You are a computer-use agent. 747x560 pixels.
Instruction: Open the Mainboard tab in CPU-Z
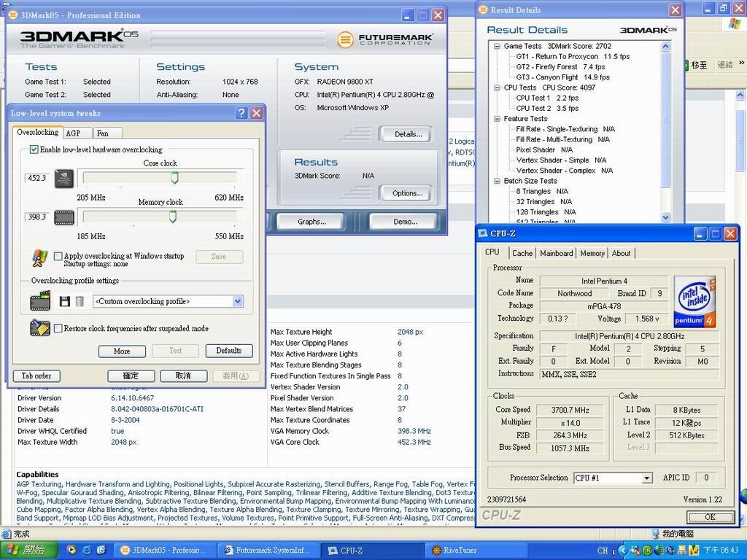point(557,253)
